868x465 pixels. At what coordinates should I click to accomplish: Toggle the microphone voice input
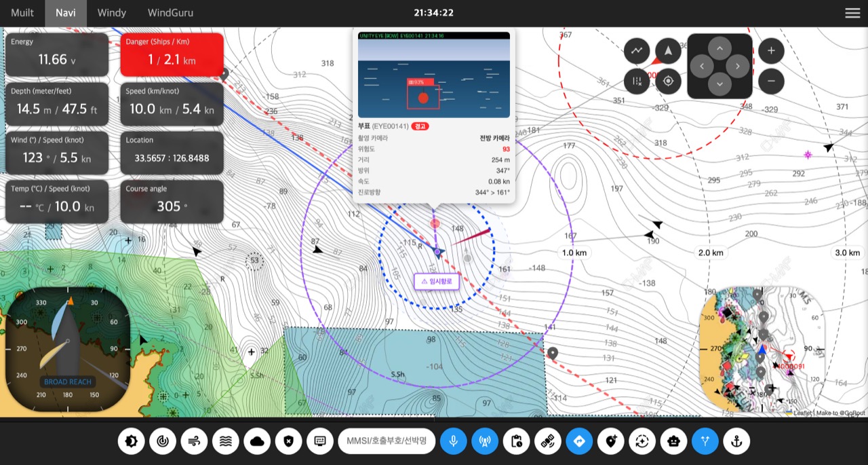(x=453, y=441)
